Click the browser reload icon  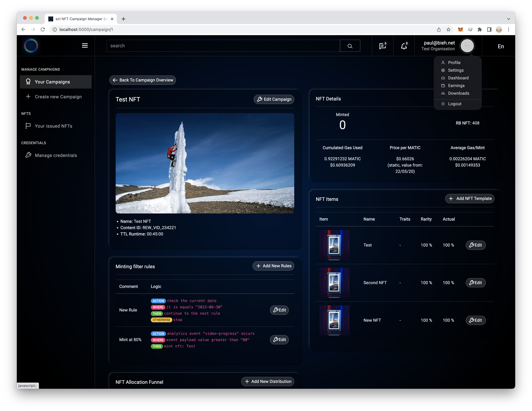43,29
